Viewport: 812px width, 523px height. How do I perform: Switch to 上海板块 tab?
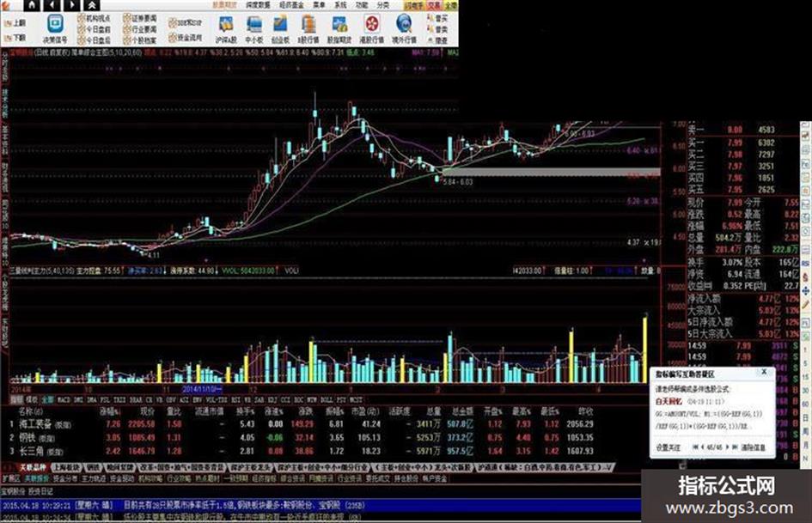point(66,467)
